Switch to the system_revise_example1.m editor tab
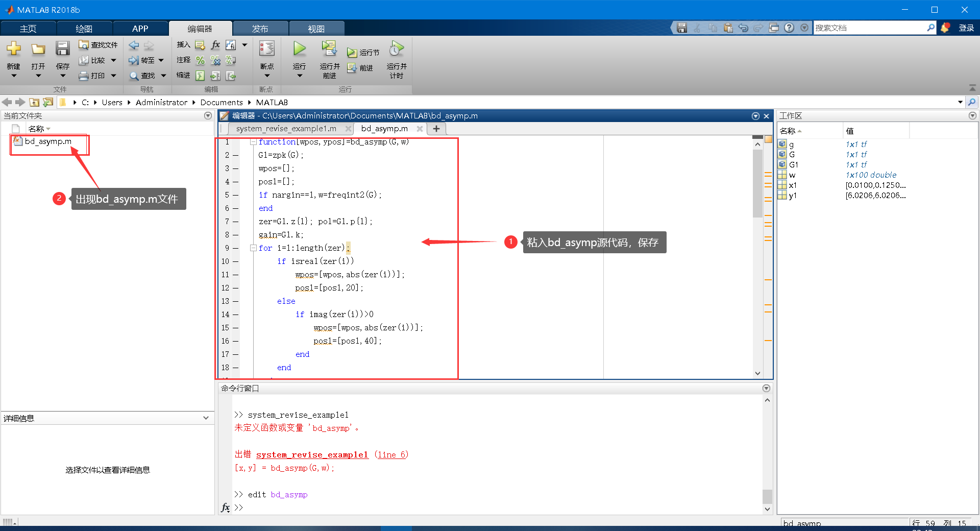 [x=286, y=129]
